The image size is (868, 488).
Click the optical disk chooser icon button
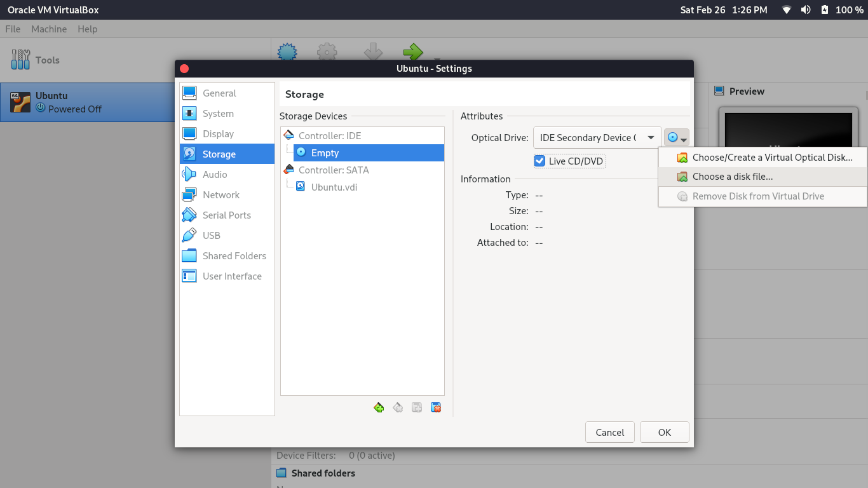tap(676, 138)
